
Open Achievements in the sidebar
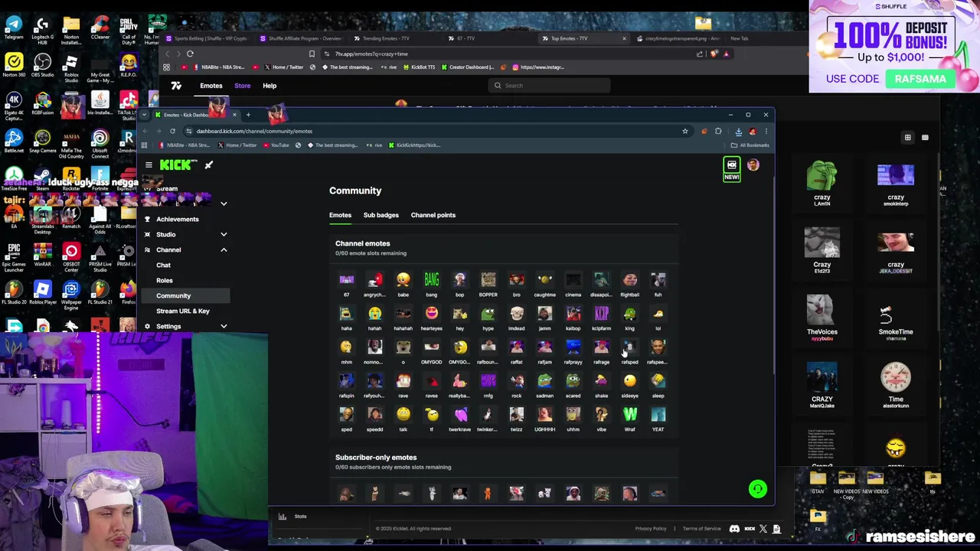click(x=178, y=219)
